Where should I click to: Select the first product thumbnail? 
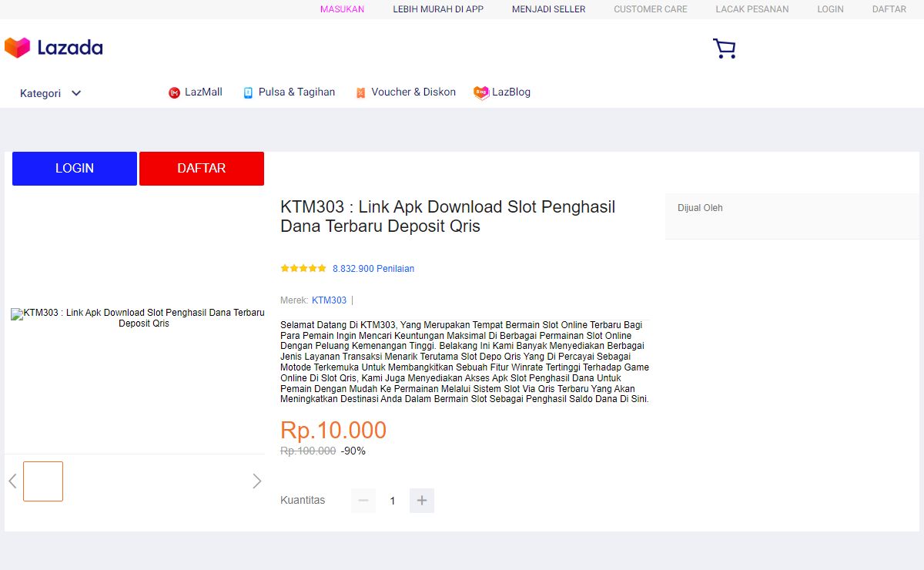coord(43,481)
